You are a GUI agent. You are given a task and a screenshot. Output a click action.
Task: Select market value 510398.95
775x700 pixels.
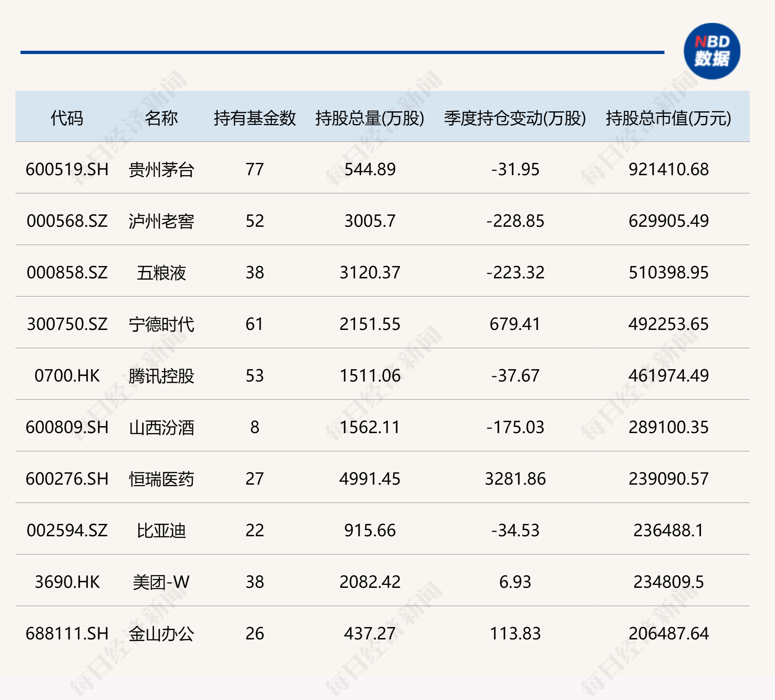pos(668,273)
